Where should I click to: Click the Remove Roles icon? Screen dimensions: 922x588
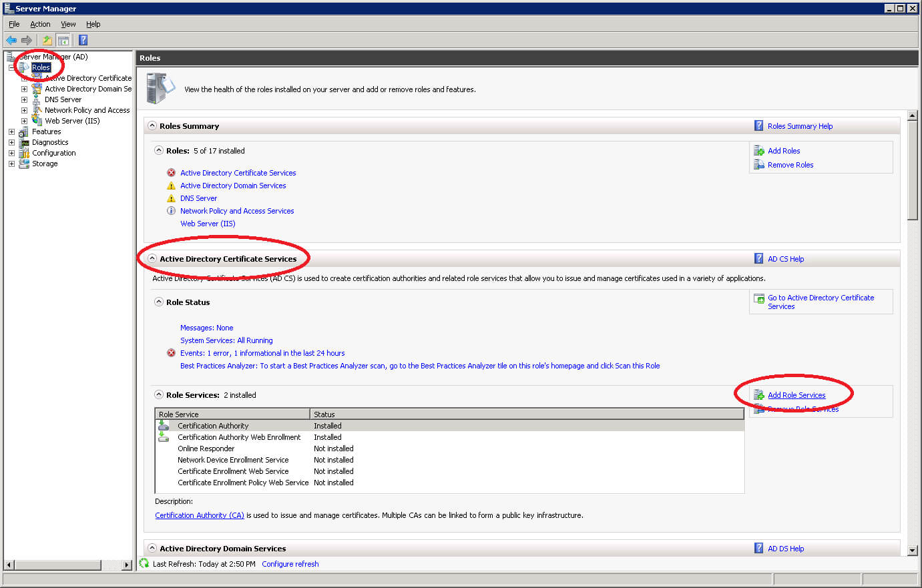coord(758,165)
